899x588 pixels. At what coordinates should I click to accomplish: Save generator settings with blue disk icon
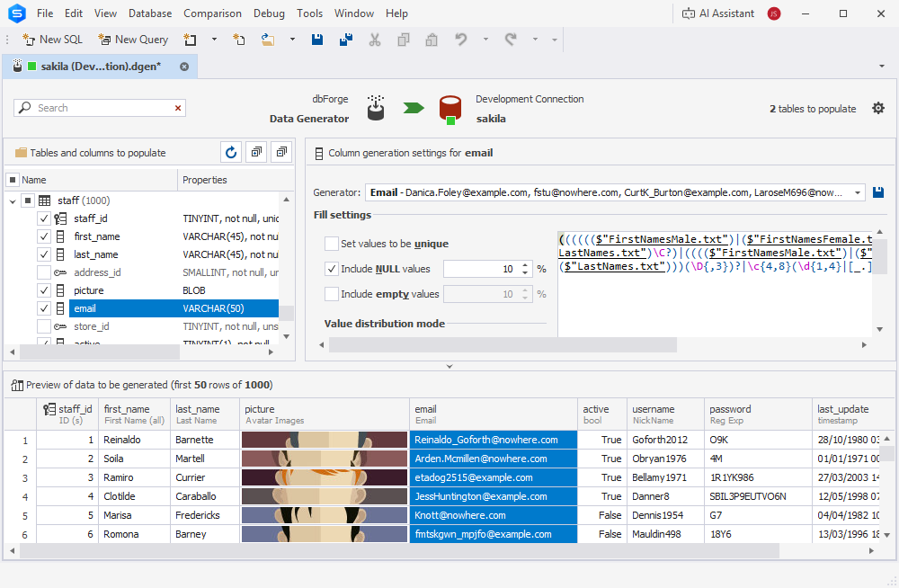click(x=877, y=192)
